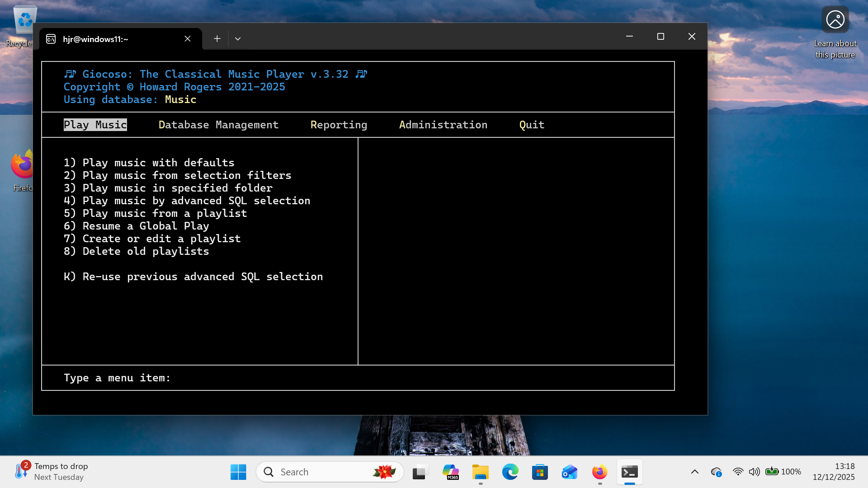Expand the hidden system tray icons chevron
Viewport: 868px width, 488px height.
point(695,472)
